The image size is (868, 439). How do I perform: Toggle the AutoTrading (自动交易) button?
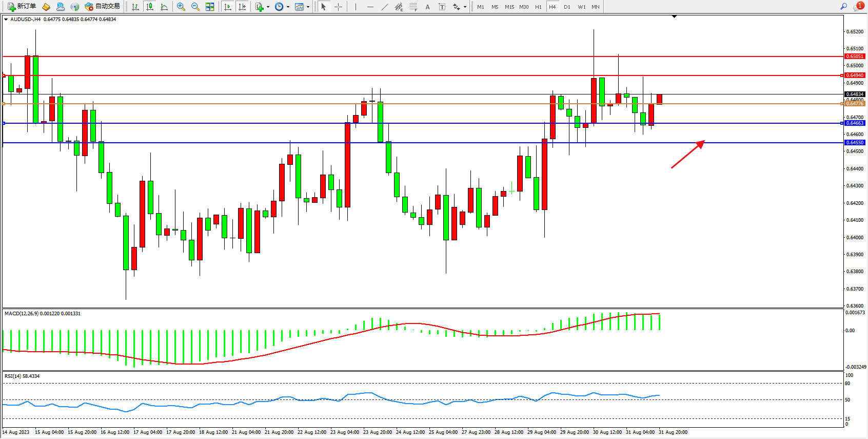[102, 7]
